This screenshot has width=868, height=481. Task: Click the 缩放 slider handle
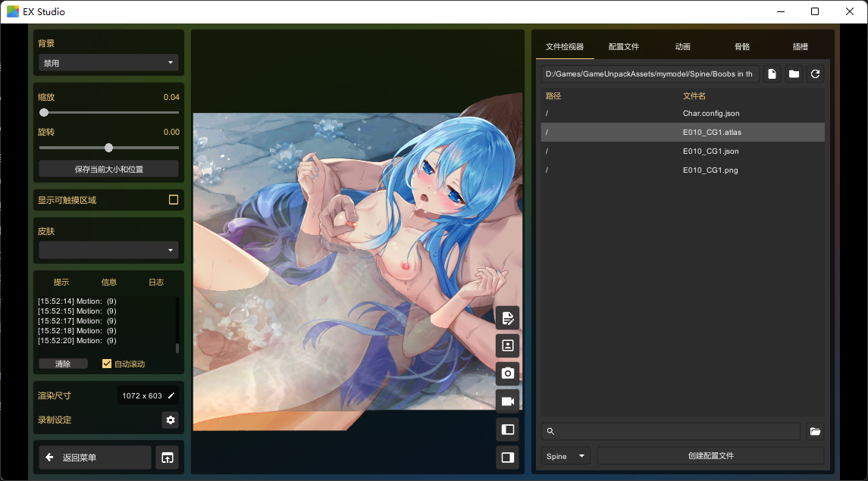click(x=44, y=113)
